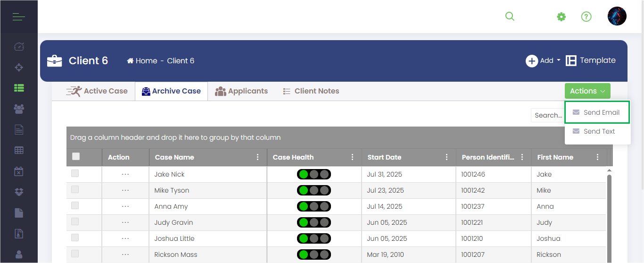
Task: Switch to the Applicants tab
Action: 241,91
